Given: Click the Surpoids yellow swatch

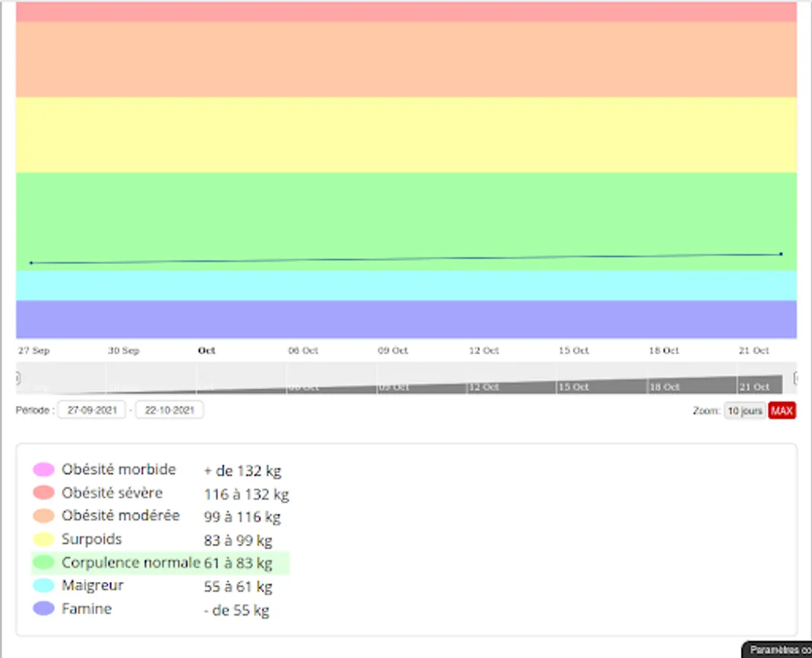Looking at the screenshot, I should pyautogui.click(x=43, y=539).
